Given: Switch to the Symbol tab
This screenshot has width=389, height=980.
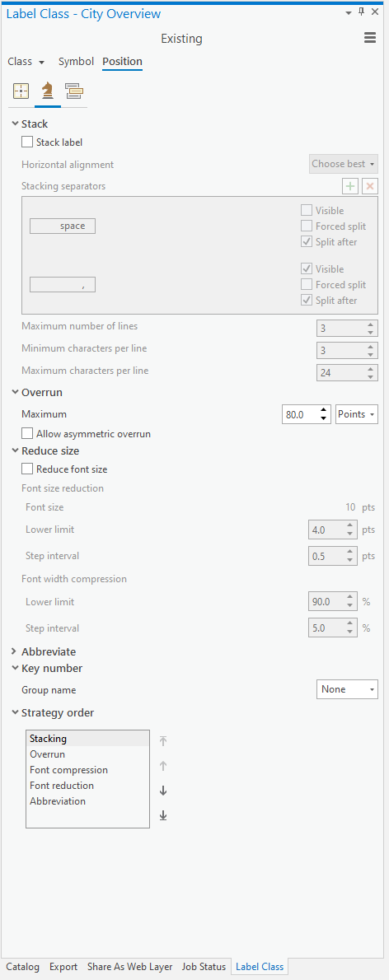Looking at the screenshot, I should tap(77, 61).
